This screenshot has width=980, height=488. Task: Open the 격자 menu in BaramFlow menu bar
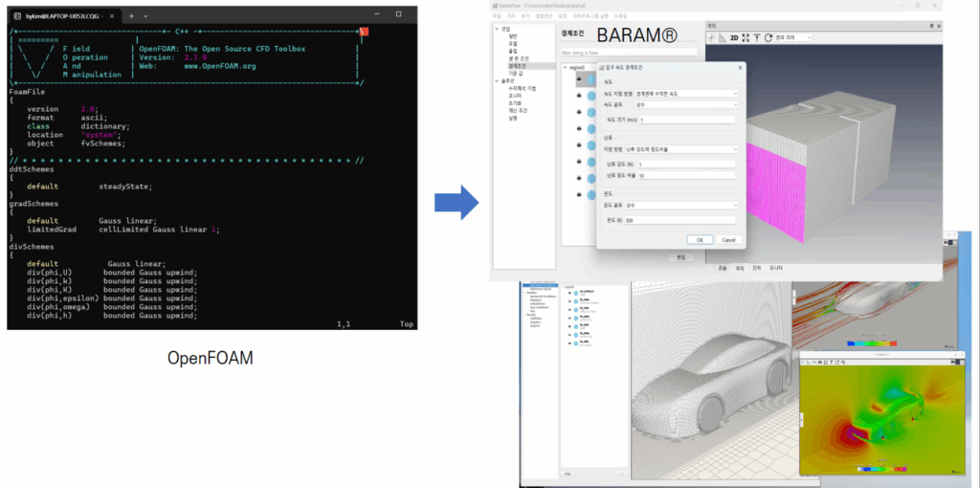click(511, 15)
